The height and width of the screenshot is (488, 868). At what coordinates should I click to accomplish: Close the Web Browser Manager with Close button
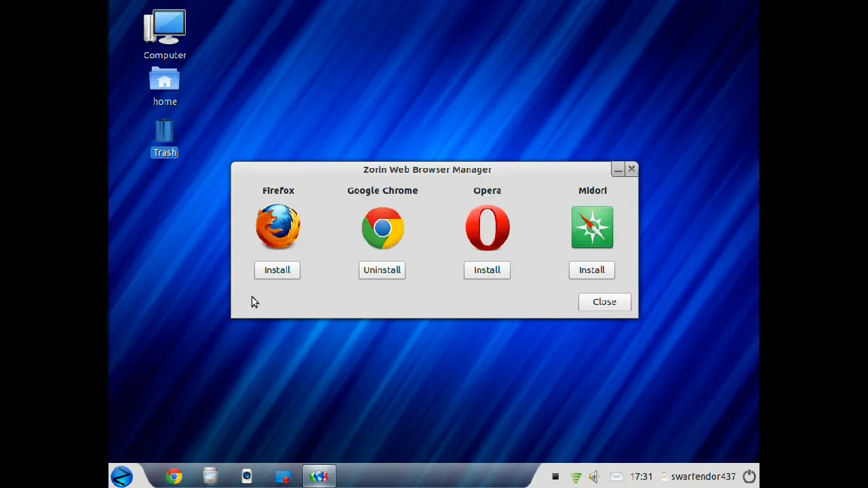(x=604, y=302)
